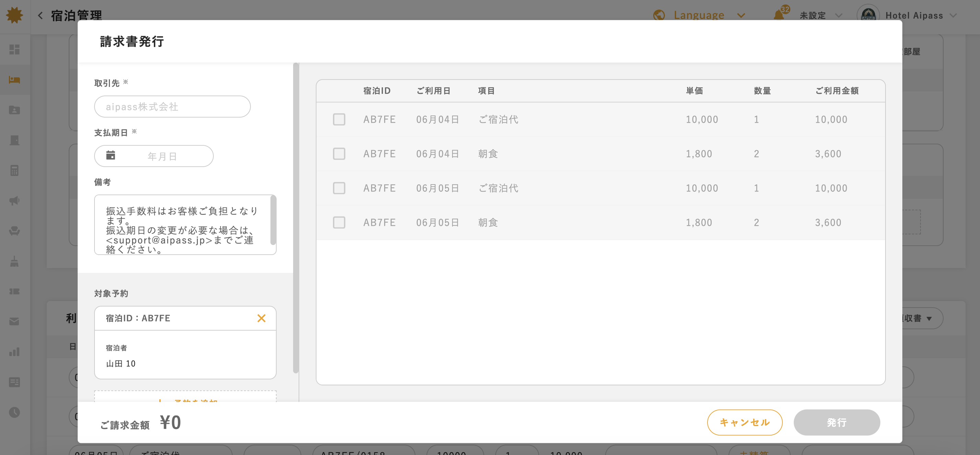Viewport: 980px width, 455px height.
Task: Open the 領収書 dropdown behind the dialog
Action: (922, 318)
